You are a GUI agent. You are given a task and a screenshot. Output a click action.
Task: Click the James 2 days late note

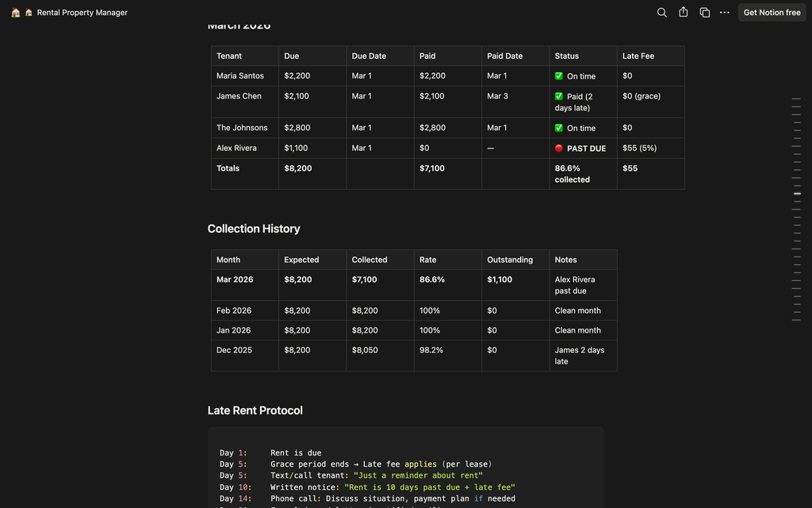click(x=583, y=356)
